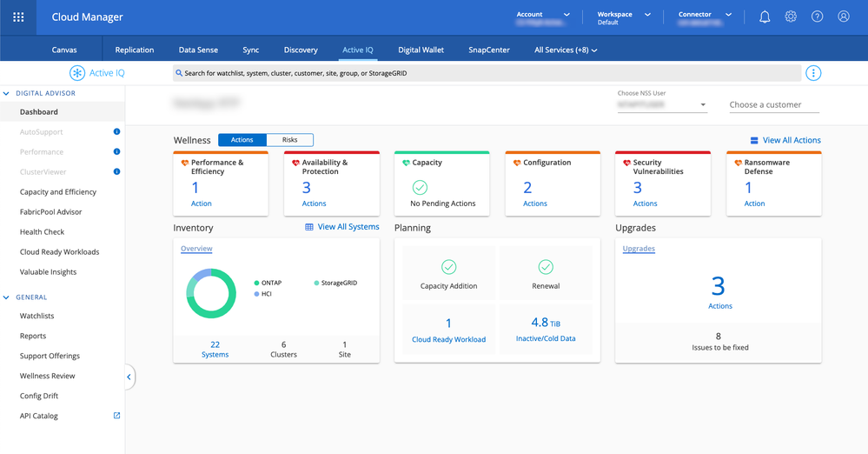The height and width of the screenshot is (454, 868).
Task: Select the Actions toggle in Wellness
Action: point(242,140)
